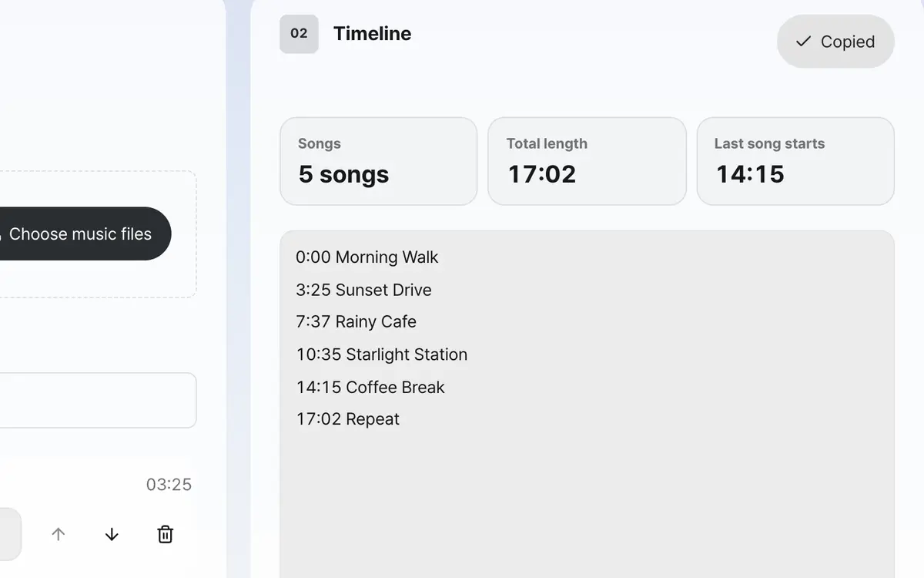Click the Total length card

[587, 161]
